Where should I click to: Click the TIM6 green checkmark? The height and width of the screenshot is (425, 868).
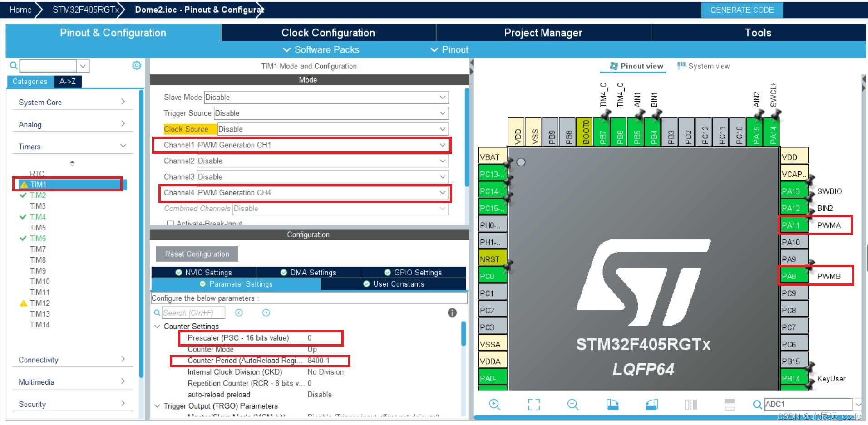tap(23, 238)
